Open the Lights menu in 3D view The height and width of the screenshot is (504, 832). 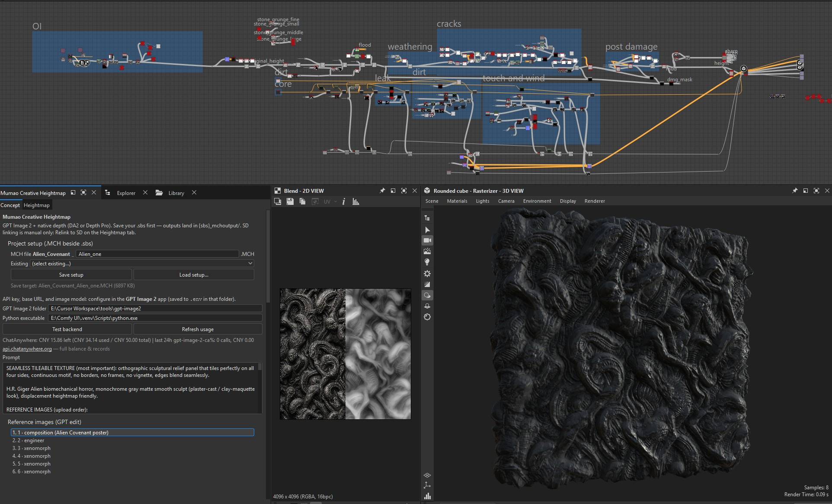[483, 201]
